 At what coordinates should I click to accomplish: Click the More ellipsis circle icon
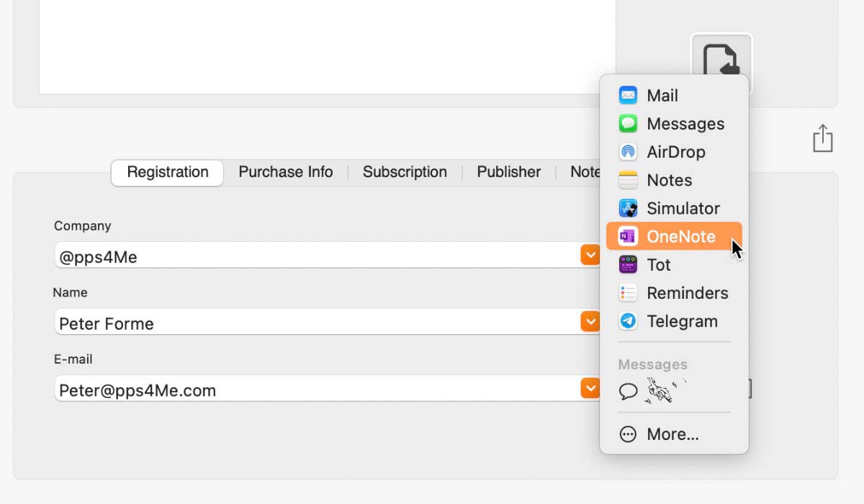(x=628, y=434)
